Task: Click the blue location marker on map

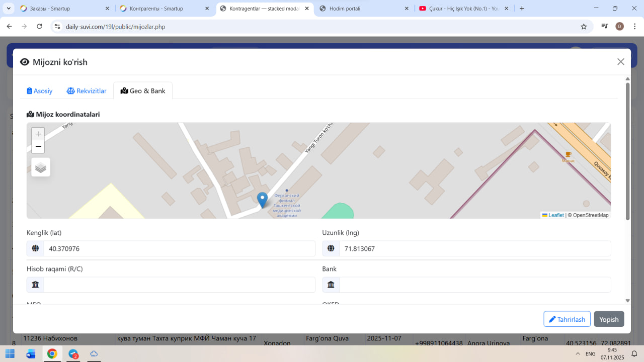Action: [x=262, y=199]
